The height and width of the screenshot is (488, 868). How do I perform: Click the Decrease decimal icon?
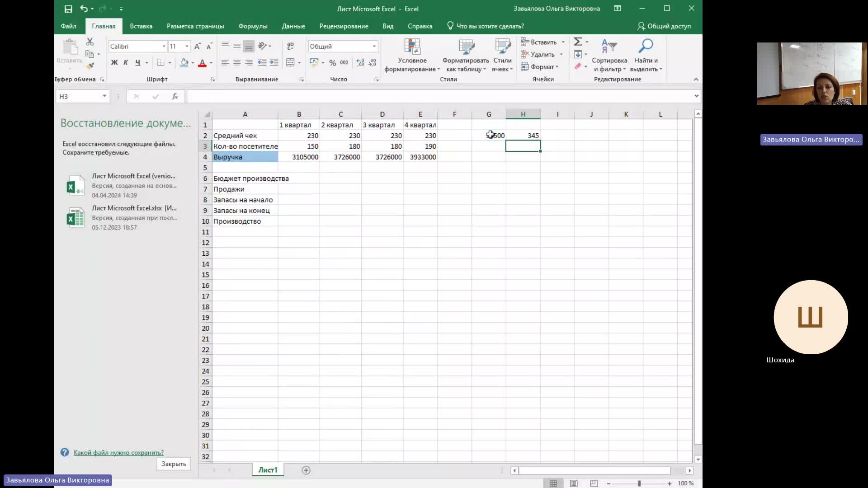click(372, 63)
